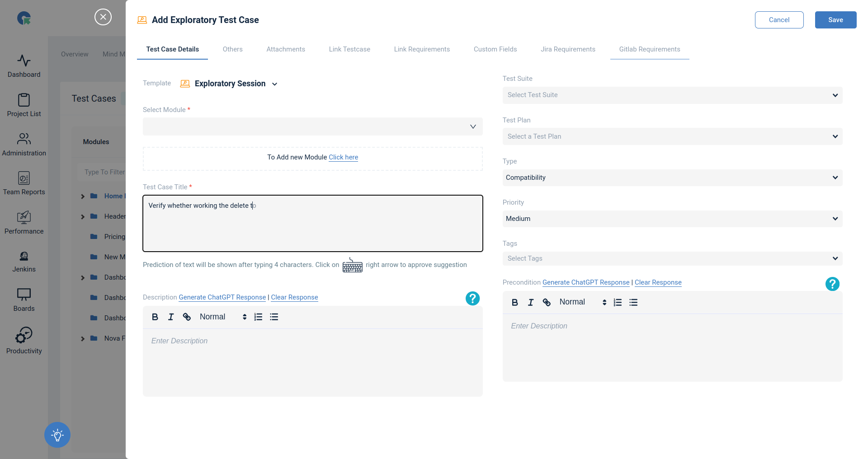Click the app logo at top left
The height and width of the screenshot is (459, 868).
click(x=24, y=19)
